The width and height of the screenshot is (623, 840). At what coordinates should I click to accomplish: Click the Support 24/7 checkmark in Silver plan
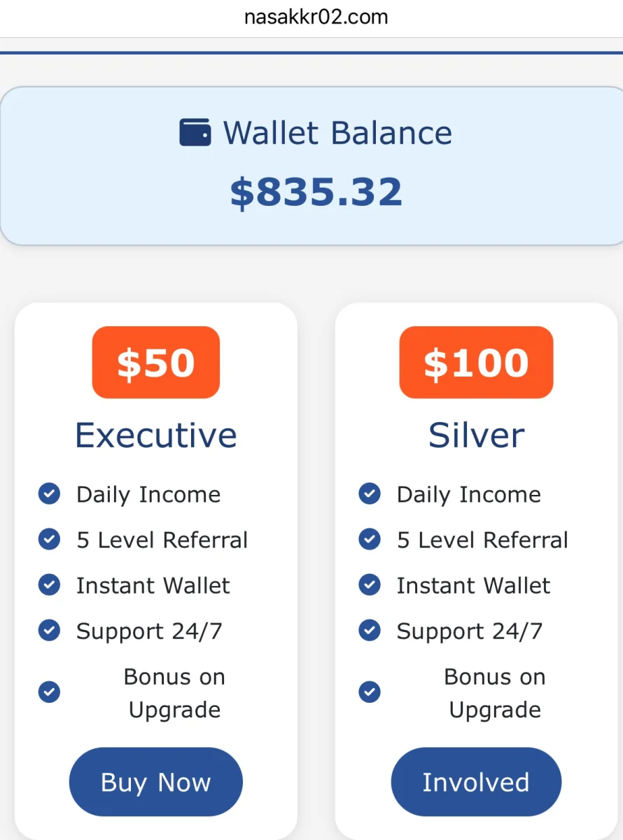coord(370,630)
